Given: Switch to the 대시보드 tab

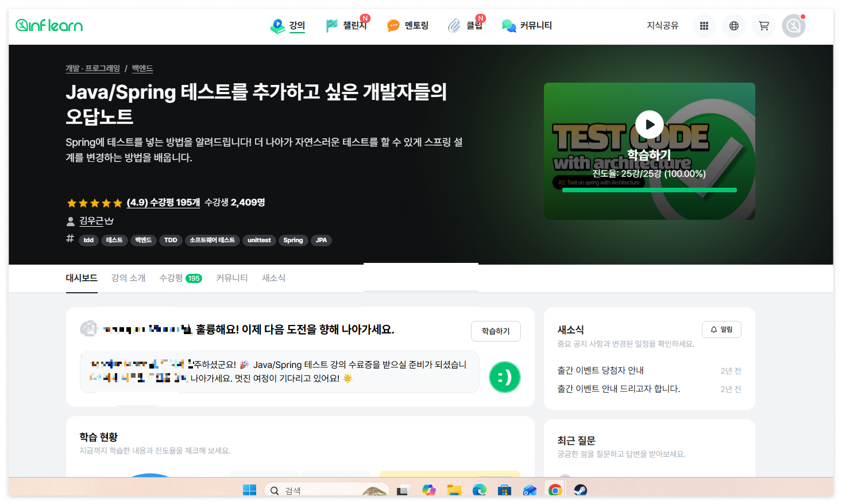Looking at the screenshot, I should point(82,278).
